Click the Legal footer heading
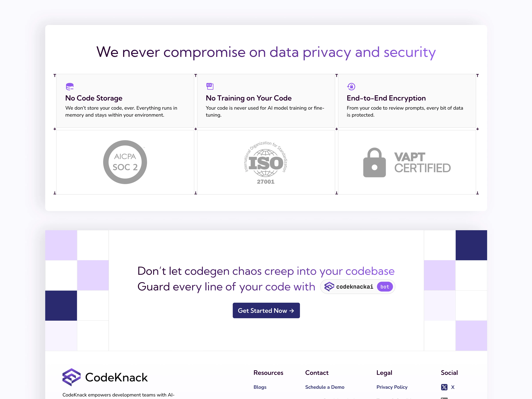The image size is (532, 399). pos(384,373)
